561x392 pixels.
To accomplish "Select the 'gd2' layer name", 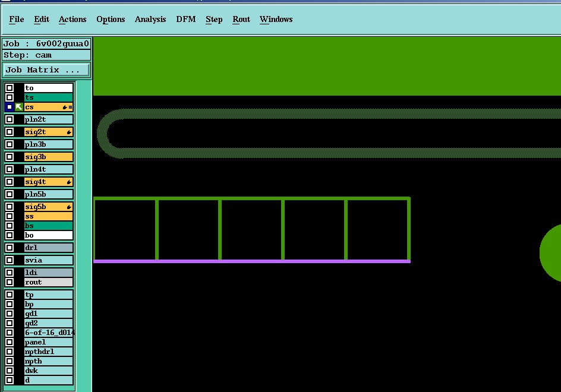I will click(x=48, y=323).
